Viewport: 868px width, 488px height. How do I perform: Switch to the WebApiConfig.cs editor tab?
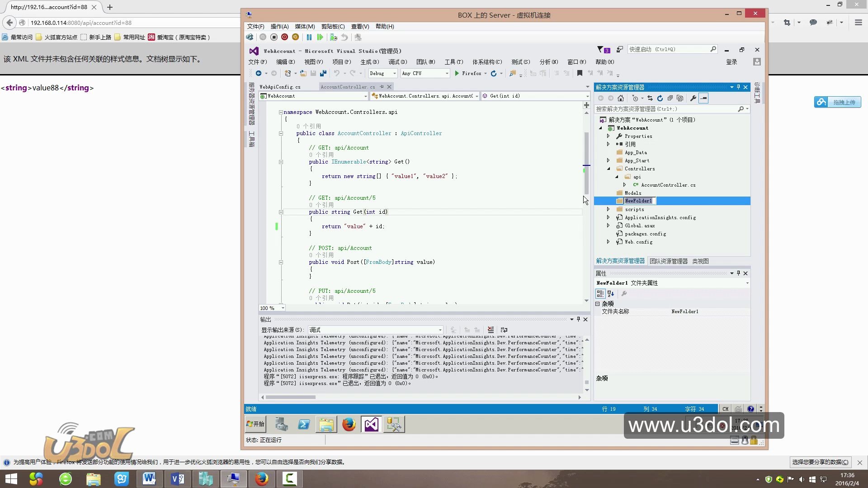click(x=280, y=87)
